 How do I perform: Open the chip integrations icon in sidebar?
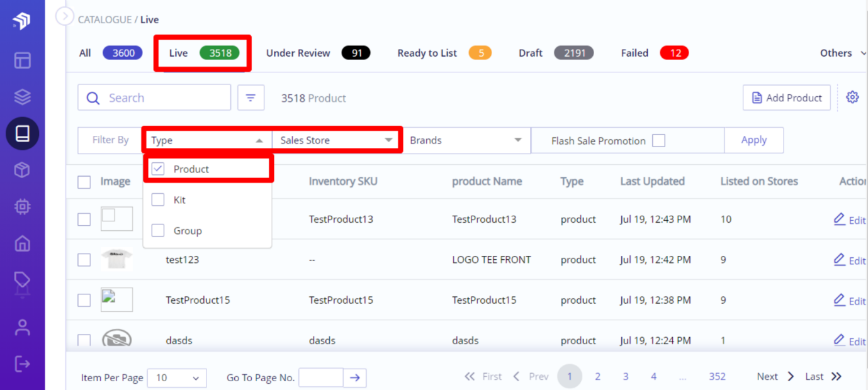[x=22, y=206]
